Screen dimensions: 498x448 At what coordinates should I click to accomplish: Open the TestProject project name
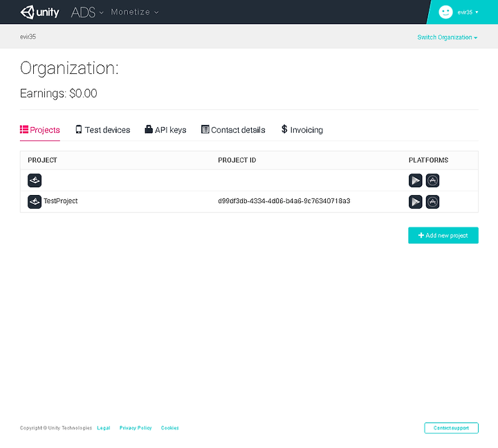point(61,201)
